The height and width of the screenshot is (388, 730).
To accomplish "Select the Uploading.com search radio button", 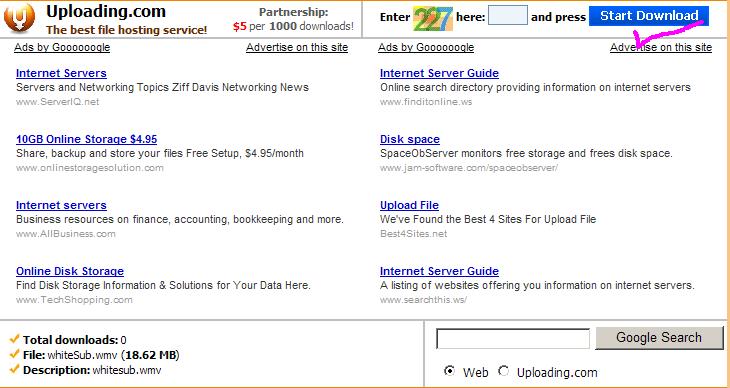I will [x=503, y=371].
